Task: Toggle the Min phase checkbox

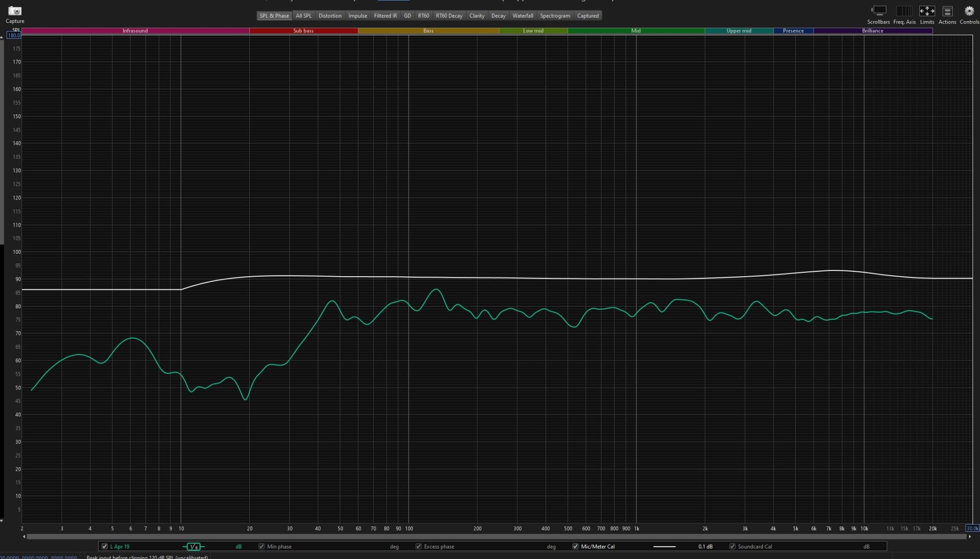Action: (262, 547)
